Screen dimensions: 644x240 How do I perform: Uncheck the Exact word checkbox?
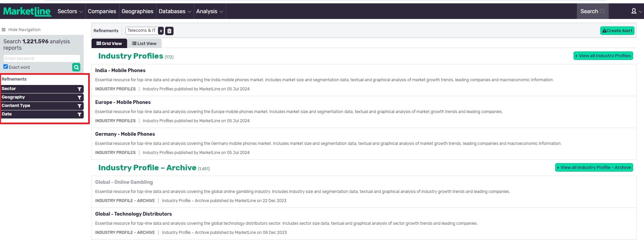pyautogui.click(x=6, y=67)
